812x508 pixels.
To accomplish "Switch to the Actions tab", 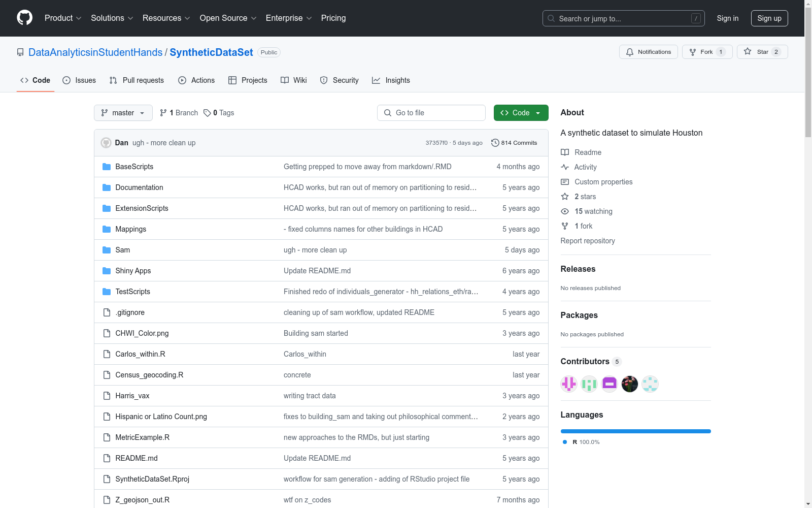I will [196, 80].
